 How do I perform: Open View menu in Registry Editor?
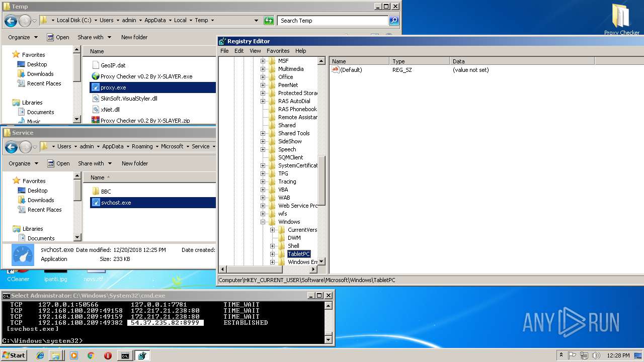click(255, 51)
